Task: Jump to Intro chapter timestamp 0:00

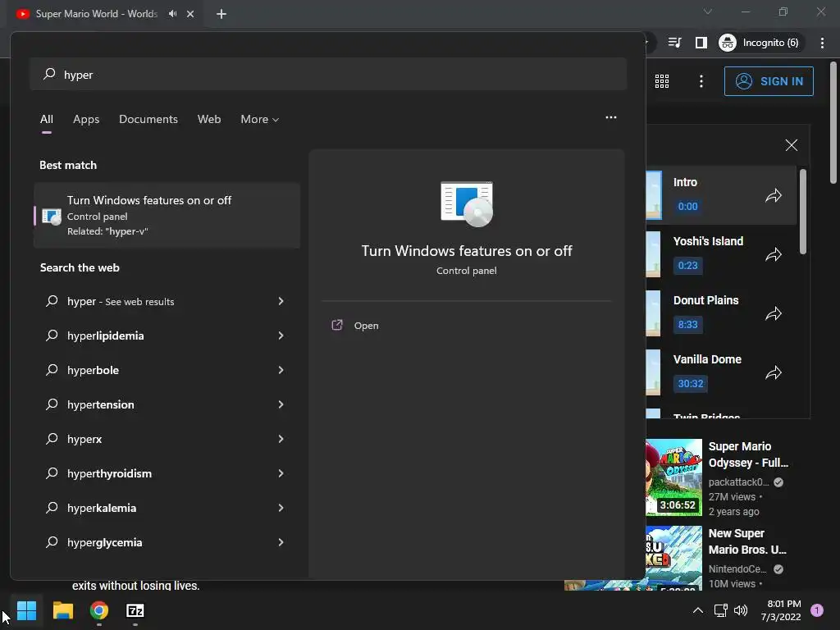Action: point(688,206)
